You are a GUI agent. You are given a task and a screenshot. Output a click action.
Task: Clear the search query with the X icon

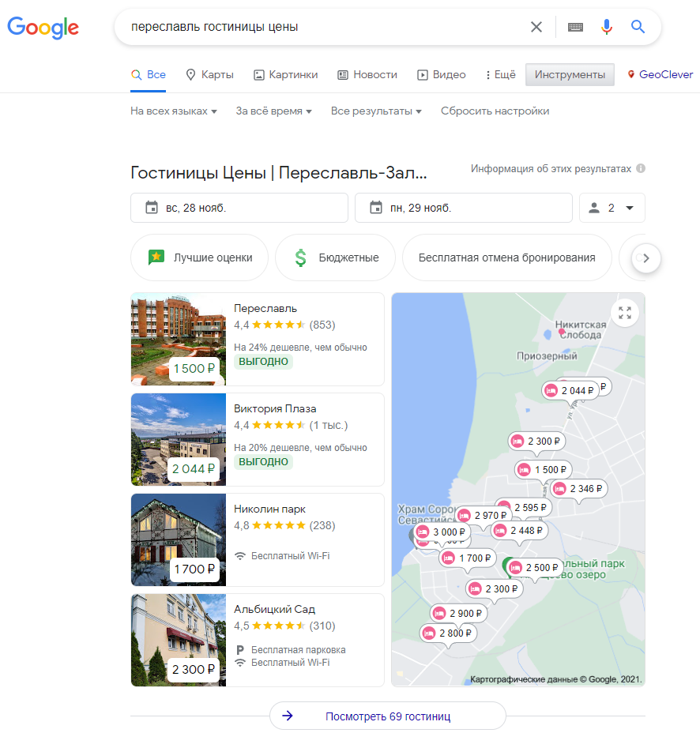pos(536,27)
